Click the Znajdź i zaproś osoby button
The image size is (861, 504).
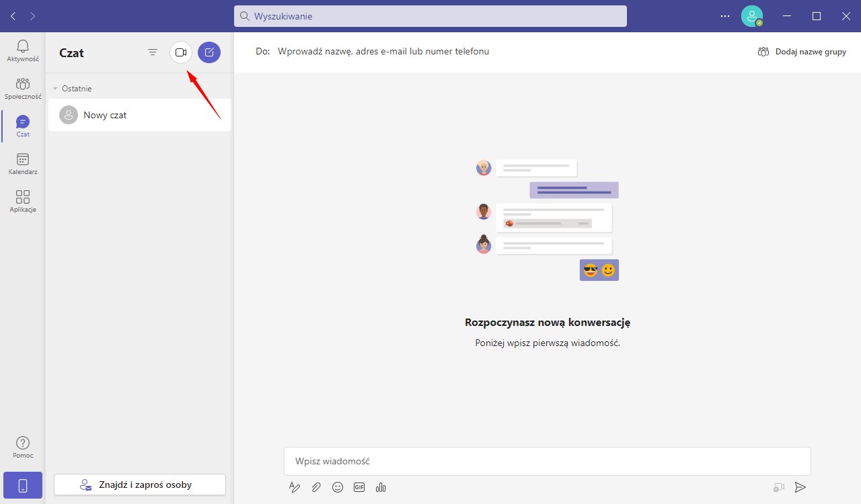tap(140, 485)
